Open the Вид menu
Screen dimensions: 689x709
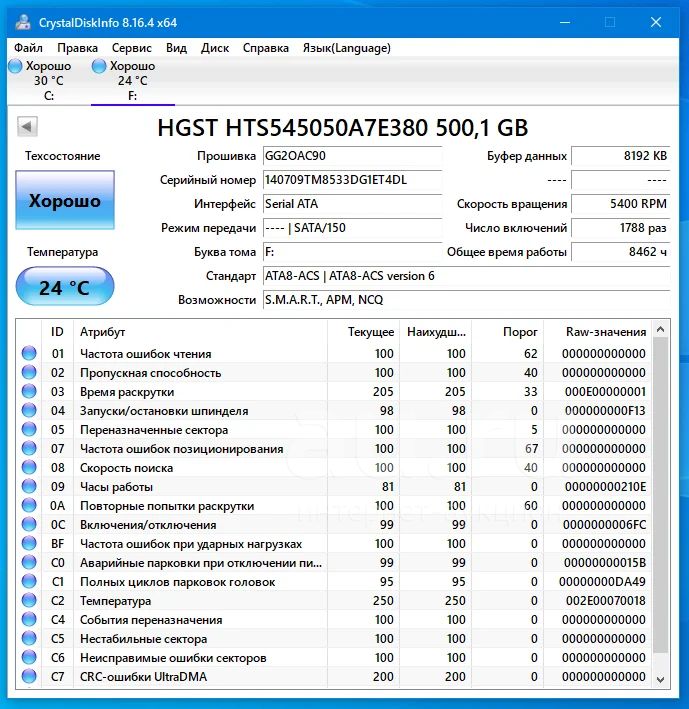pyautogui.click(x=176, y=48)
